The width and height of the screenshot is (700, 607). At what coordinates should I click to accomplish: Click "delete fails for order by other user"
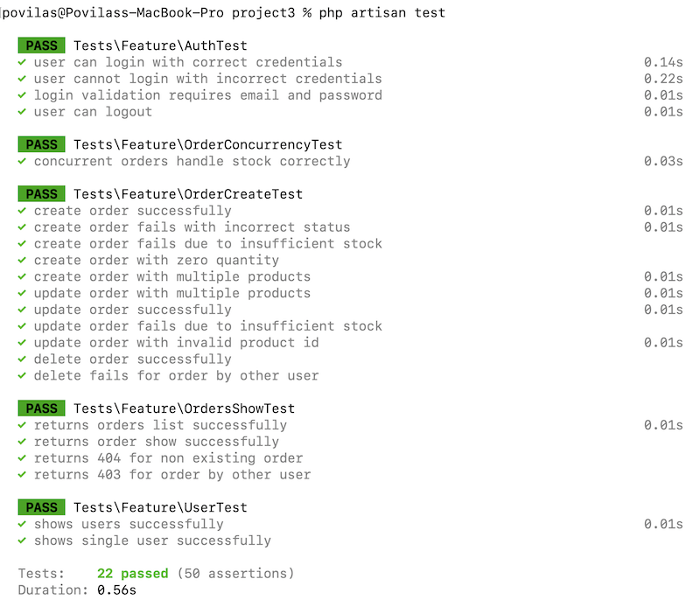coord(176,376)
